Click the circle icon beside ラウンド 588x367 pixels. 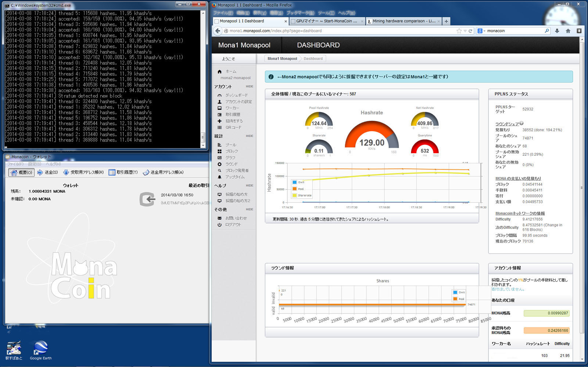[x=219, y=164]
